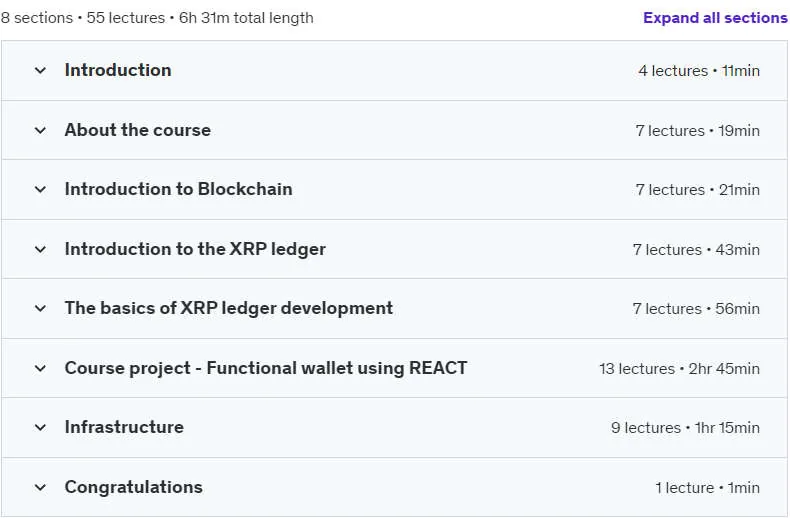The height and width of the screenshot is (518, 790).
Task: Click Expand all sections link
Action: pos(715,18)
